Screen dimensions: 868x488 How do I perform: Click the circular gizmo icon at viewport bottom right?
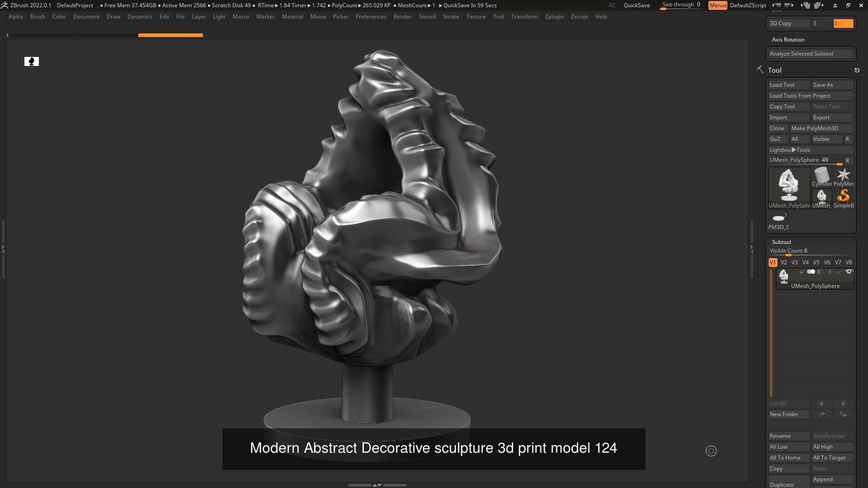(711, 451)
